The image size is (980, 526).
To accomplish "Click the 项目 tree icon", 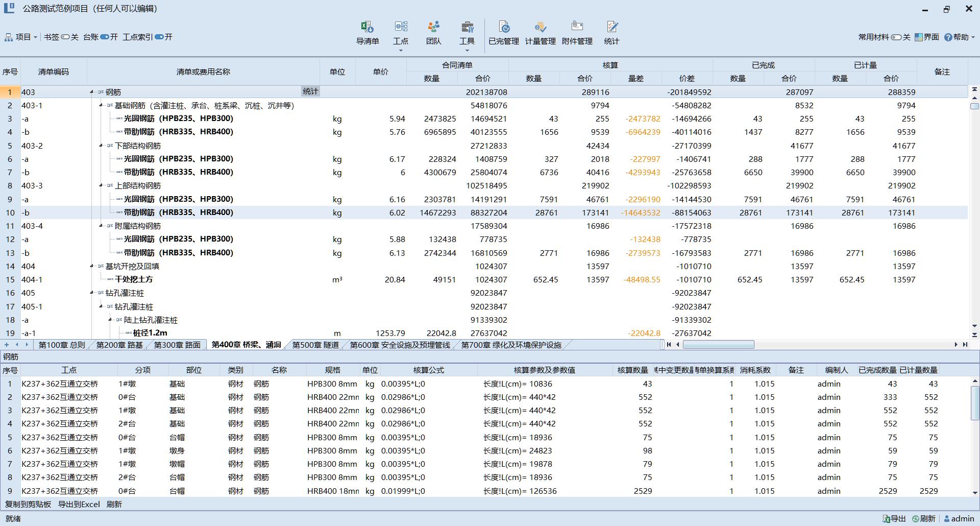I will pyautogui.click(x=9, y=37).
